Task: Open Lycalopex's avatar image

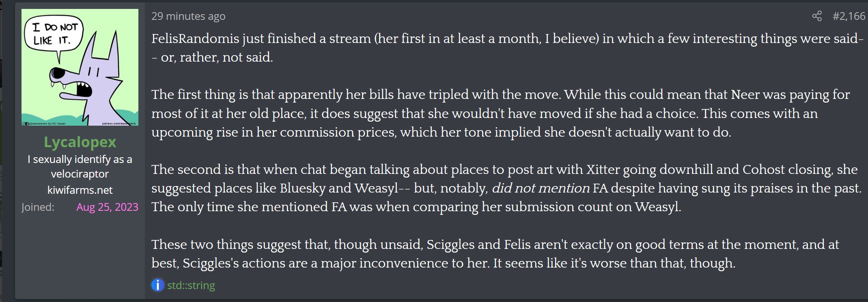Action: (x=80, y=67)
